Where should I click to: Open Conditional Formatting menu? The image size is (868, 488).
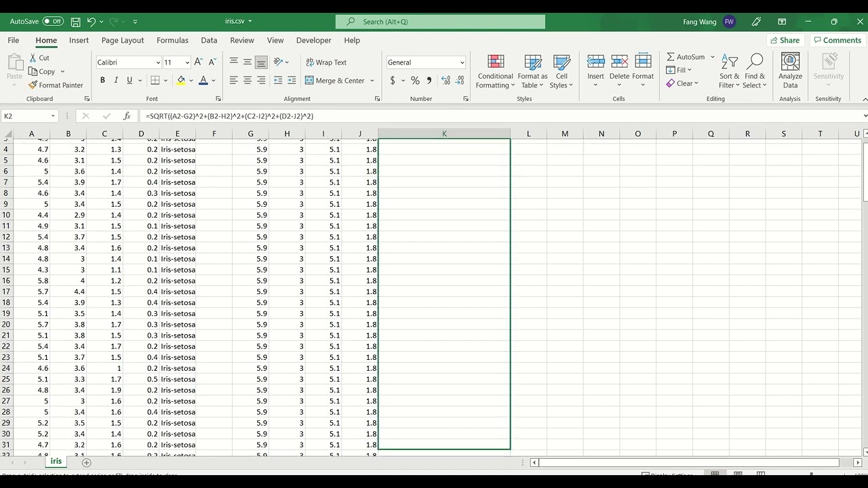[495, 71]
